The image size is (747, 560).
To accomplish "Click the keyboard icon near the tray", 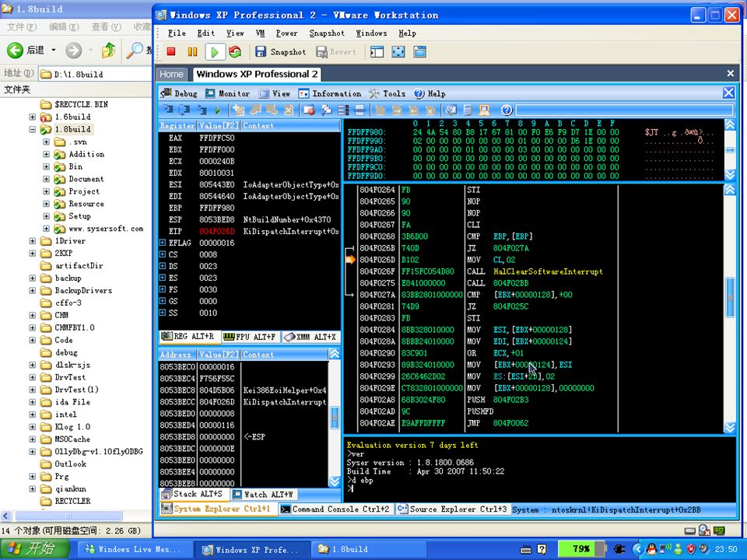I will point(526,550).
